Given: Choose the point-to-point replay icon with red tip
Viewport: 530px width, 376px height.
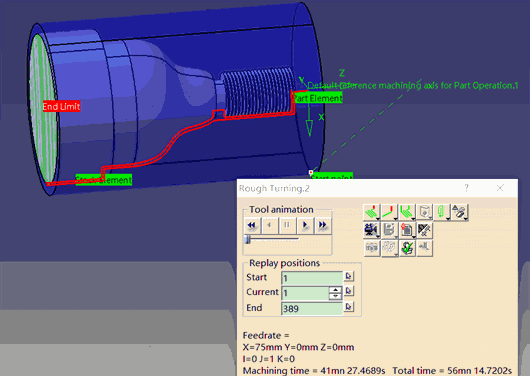Looking at the screenshot, I should pyautogui.click(x=389, y=212).
